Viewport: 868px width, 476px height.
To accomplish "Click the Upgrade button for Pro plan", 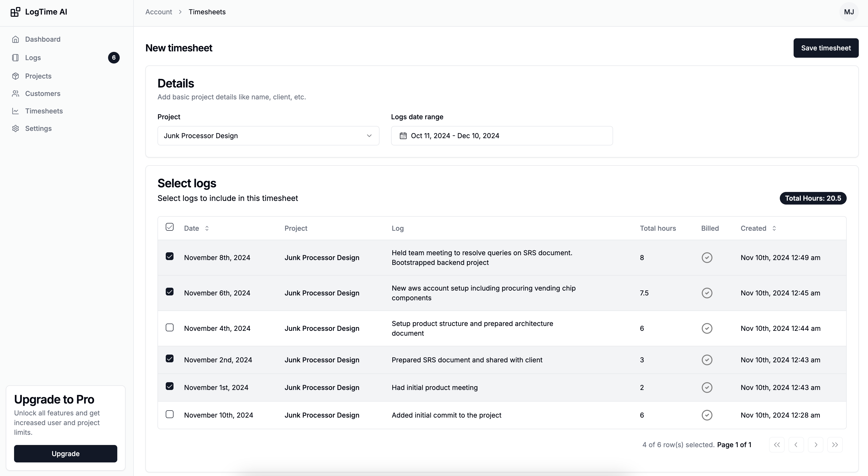I will tap(65, 453).
